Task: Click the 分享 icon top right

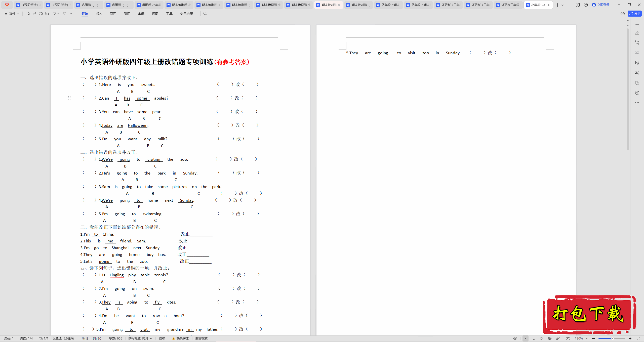Action: pyautogui.click(x=635, y=14)
